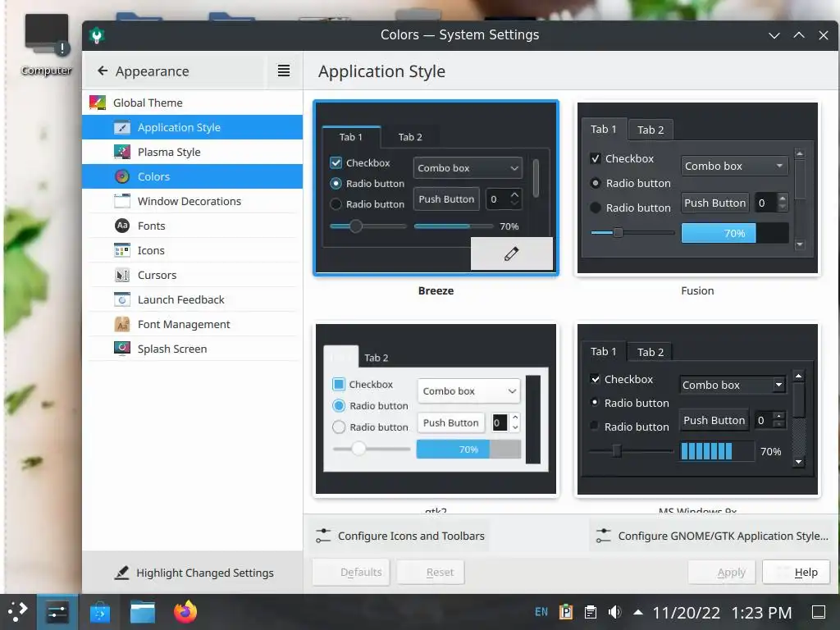Select Tab 1 in Fusion preview
840x630 pixels.
coord(604,129)
